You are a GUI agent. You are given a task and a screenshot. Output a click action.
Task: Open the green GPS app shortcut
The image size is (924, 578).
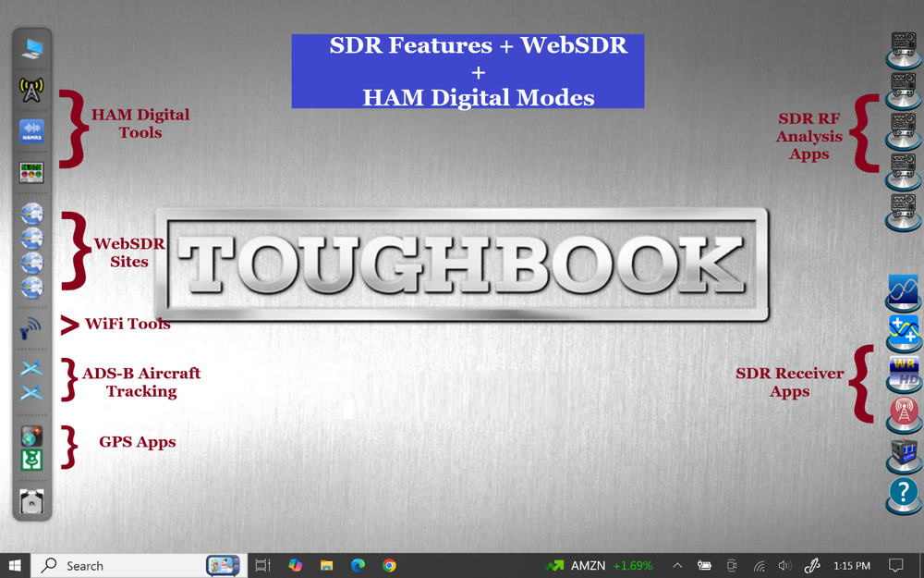pyautogui.click(x=31, y=460)
